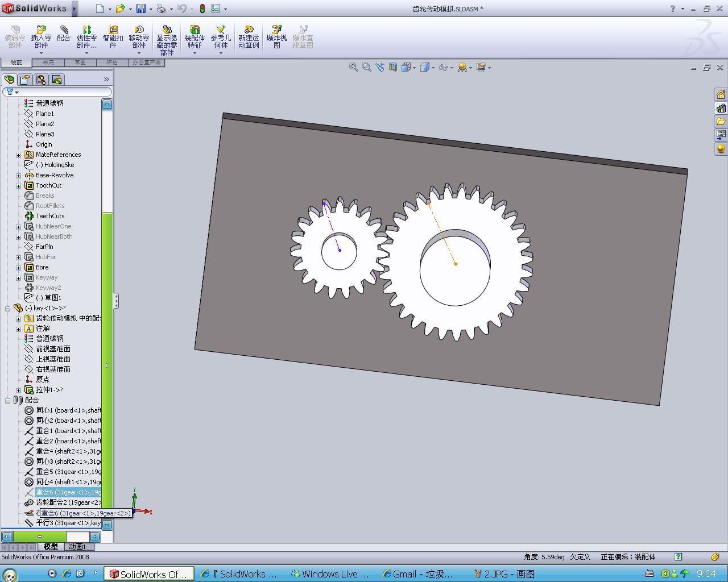Click the Rebuild traffic light icon

pos(202,9)
